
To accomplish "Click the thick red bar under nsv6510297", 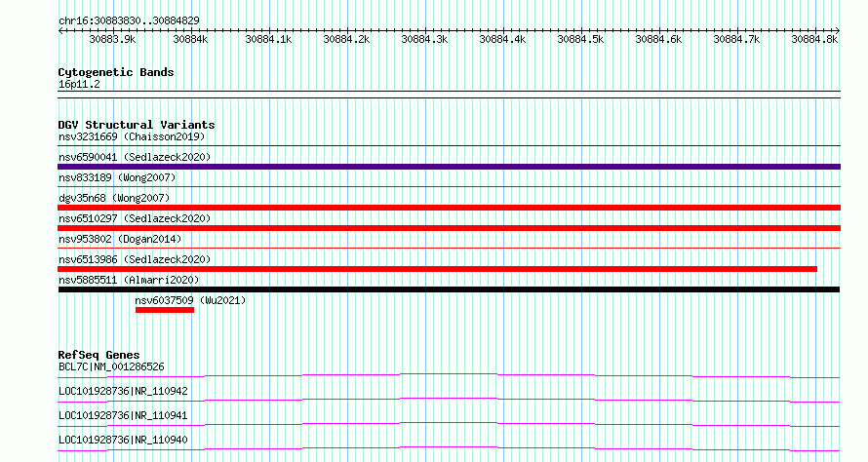I will (x=449, y=228).
